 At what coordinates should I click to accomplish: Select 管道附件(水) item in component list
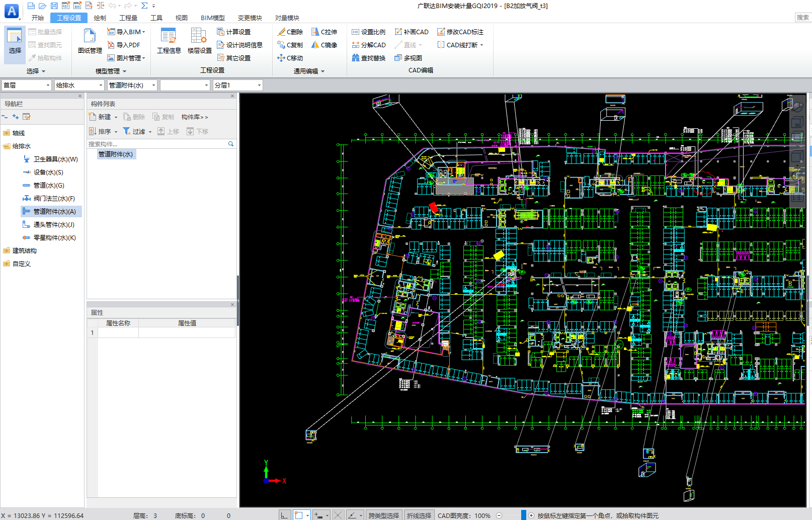point(116,154)
